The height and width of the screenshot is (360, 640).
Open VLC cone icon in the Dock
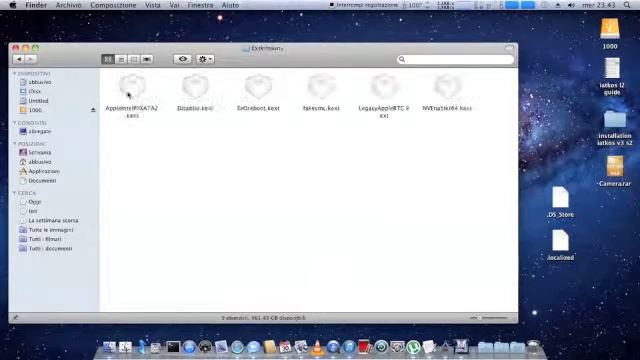(x=317, y=347)
